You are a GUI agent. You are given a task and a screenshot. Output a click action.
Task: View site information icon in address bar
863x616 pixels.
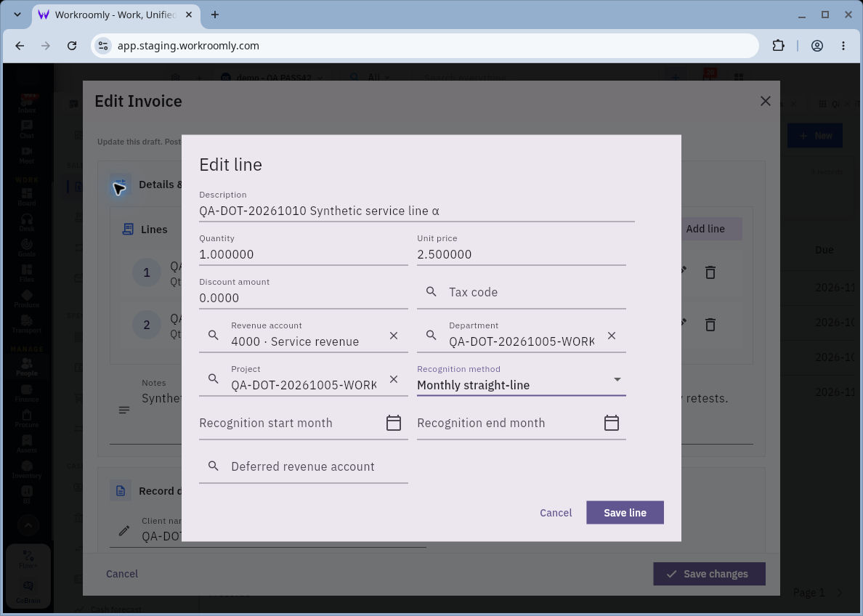[103, 46]
